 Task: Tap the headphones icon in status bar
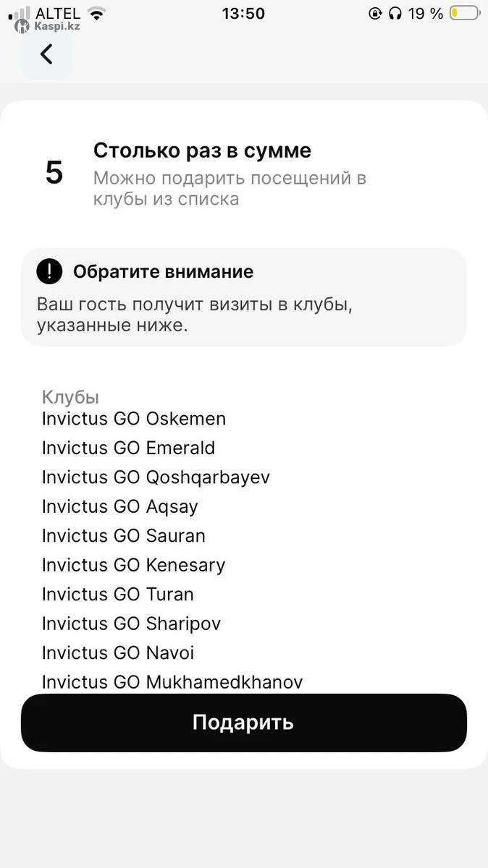point(395,13)
